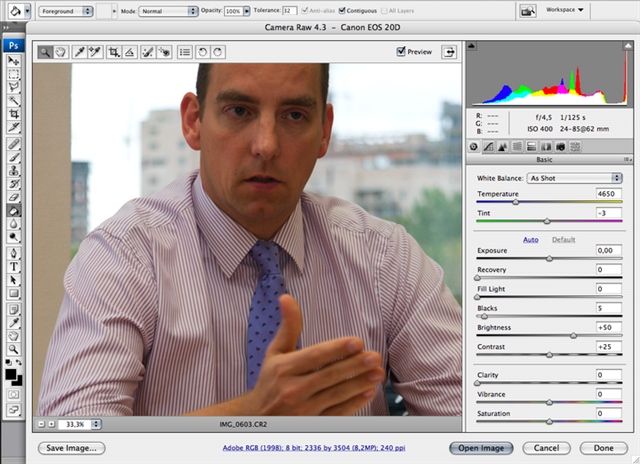Screen dimensions: 640x464
Task: Click the Rotate image counterclockwise icon
Action: 202,51
